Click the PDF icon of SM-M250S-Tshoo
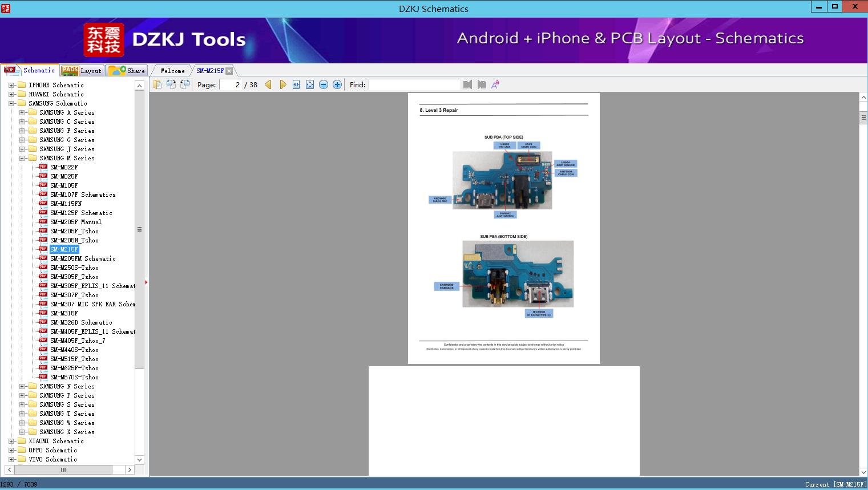Viewport: 868px width, 490px height. [x=43, y=267]
